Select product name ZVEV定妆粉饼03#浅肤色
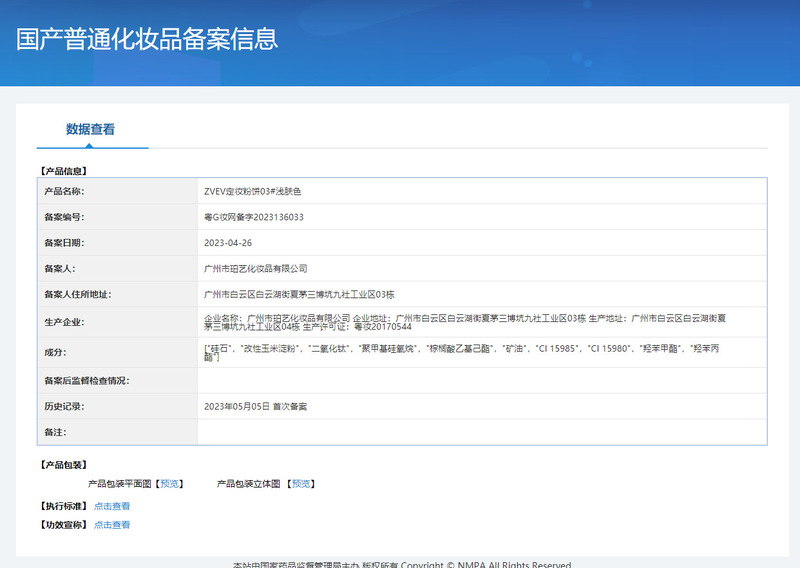The height and width of the screenshot is (568, 800). point(253,191)
